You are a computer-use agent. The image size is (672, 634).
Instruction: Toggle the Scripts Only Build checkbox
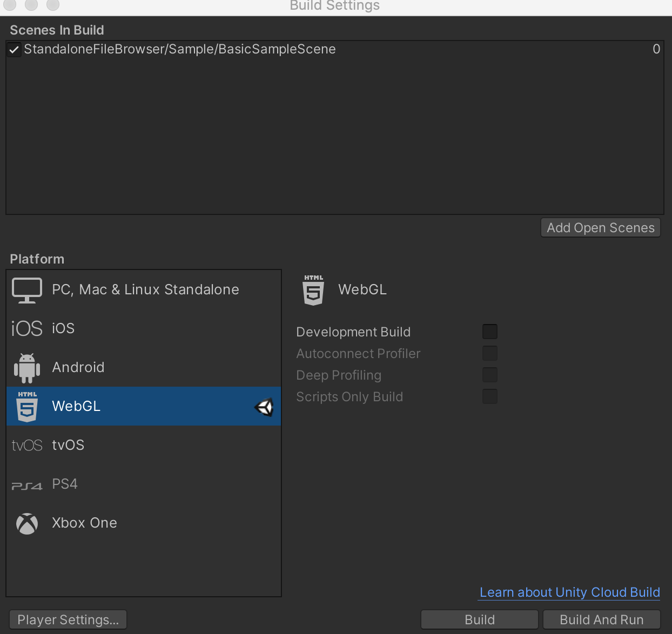click(x=490, y=396)
